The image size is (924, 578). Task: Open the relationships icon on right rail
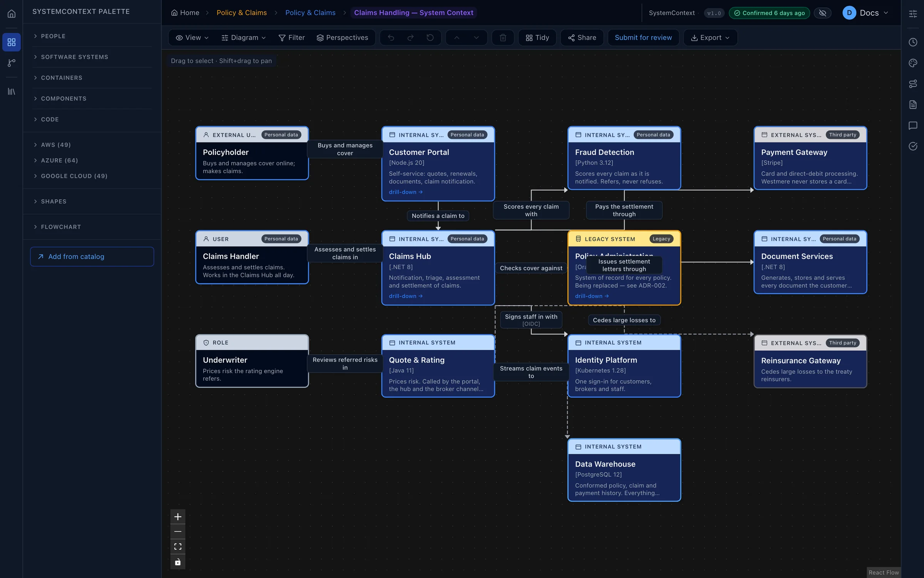[913, 84]
